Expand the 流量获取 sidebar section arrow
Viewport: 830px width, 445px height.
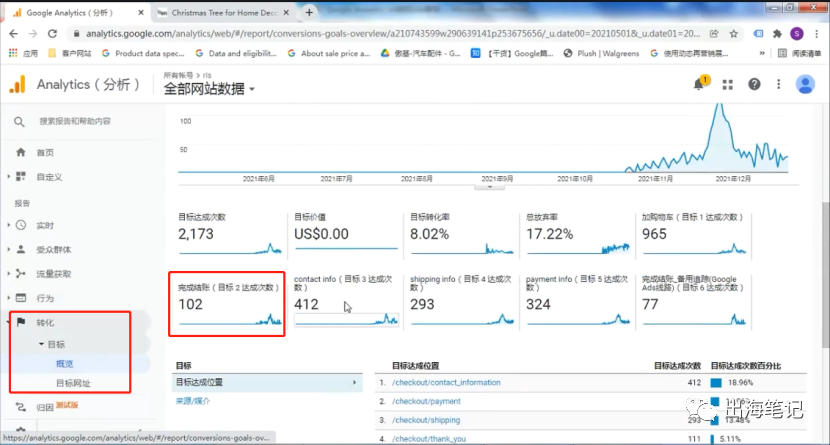point(8,274)
